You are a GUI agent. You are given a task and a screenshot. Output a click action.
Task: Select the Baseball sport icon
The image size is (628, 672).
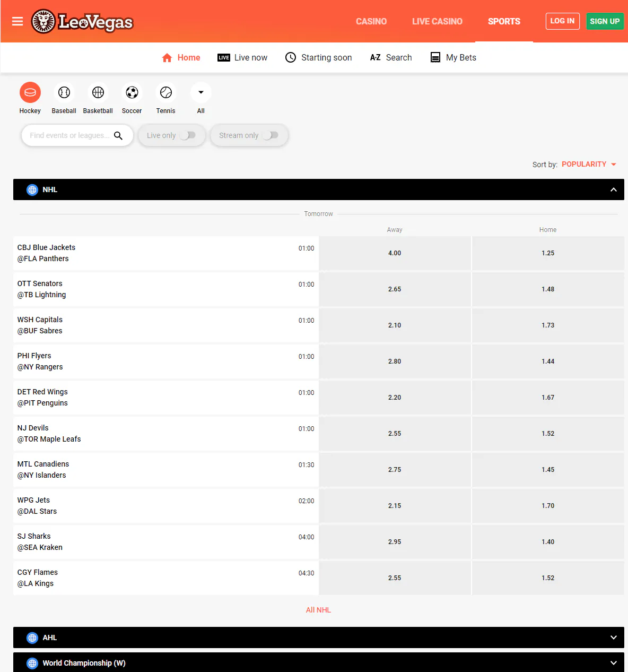(x=64, y=92)
